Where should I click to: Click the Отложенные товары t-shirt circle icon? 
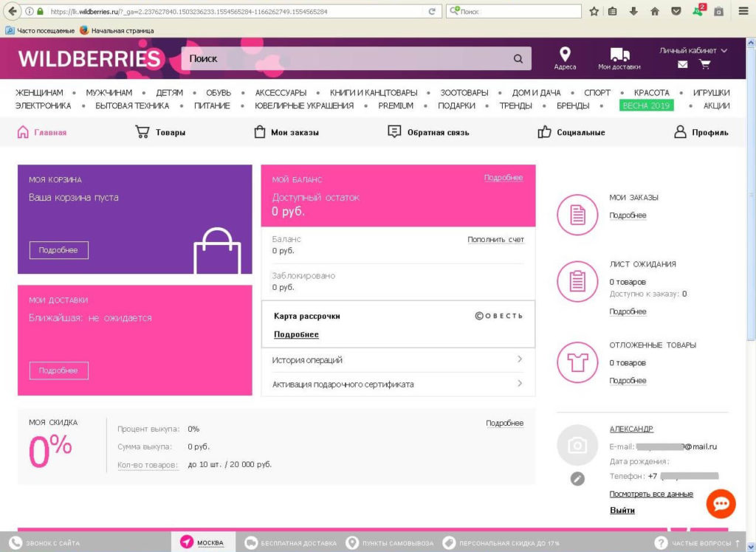[x=577, y=362]
